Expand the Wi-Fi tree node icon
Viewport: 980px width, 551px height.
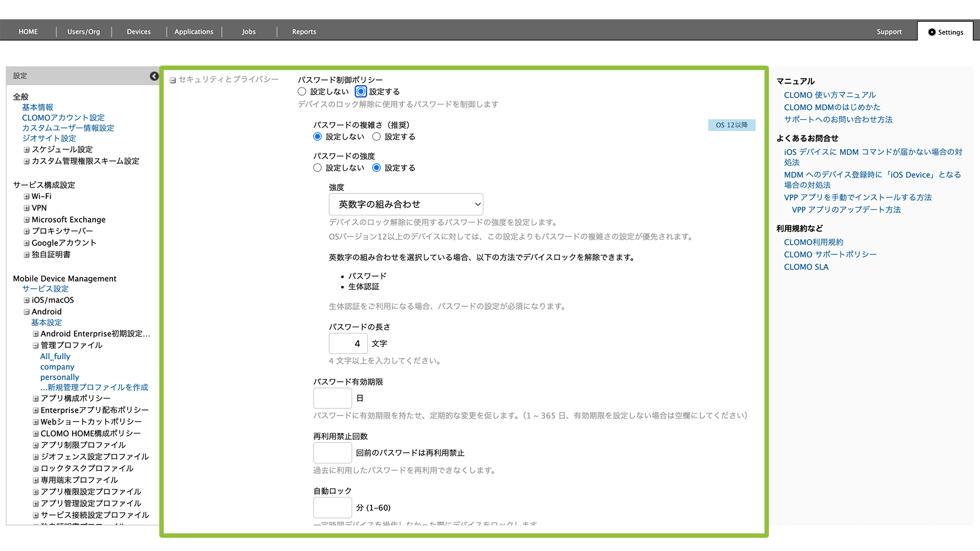(26, 197)
